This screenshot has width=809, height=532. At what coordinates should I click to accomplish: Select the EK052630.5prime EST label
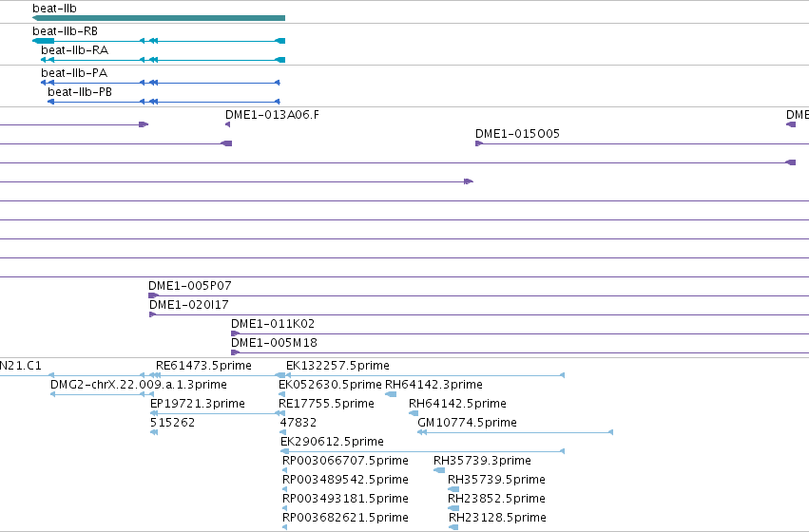[330, 384]
